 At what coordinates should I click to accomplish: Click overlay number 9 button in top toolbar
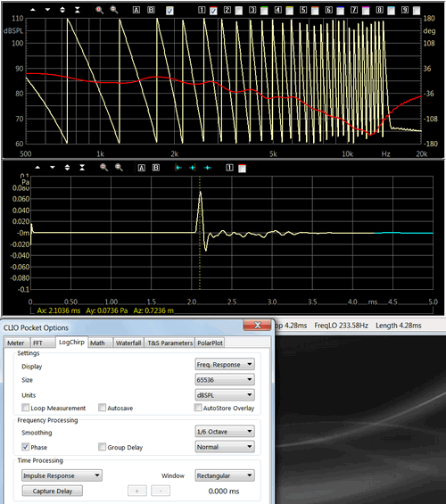click(x=405, y=10)
